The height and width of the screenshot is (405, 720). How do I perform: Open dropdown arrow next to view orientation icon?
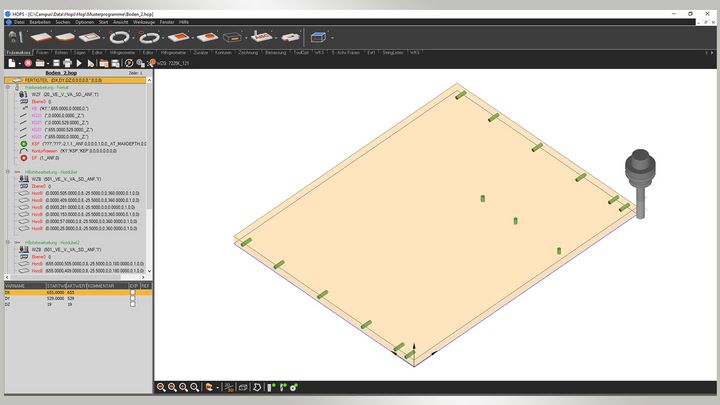(x=217, y=387)
